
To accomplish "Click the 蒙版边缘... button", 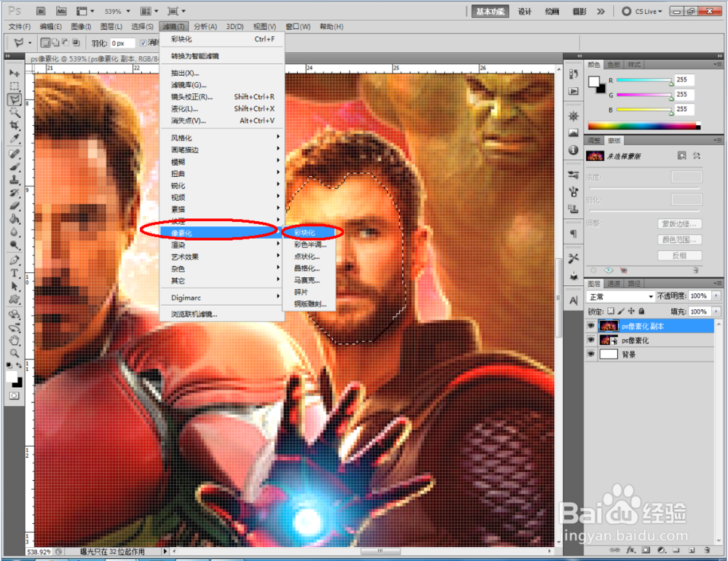I will (x=679, y=223).
